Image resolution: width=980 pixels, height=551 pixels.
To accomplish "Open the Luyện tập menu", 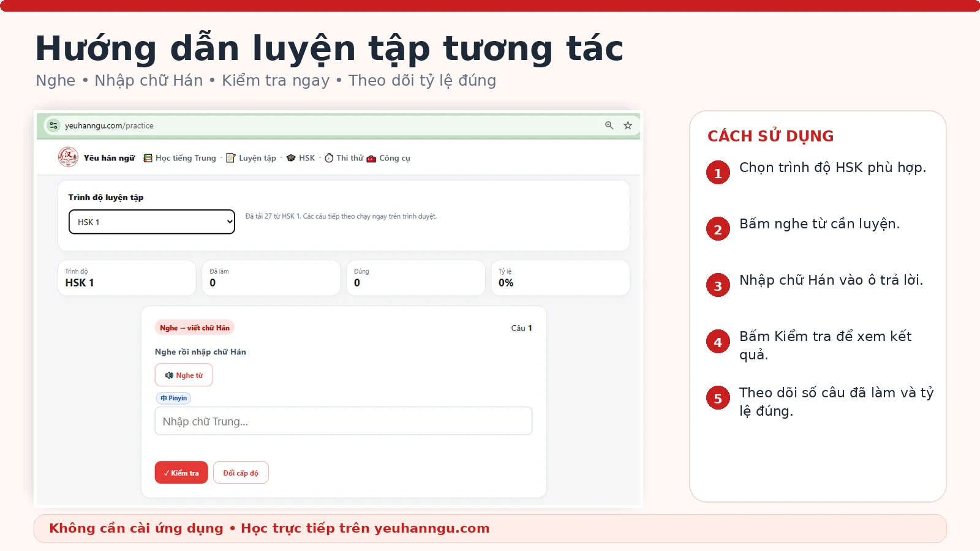I will tap(251, 158).
